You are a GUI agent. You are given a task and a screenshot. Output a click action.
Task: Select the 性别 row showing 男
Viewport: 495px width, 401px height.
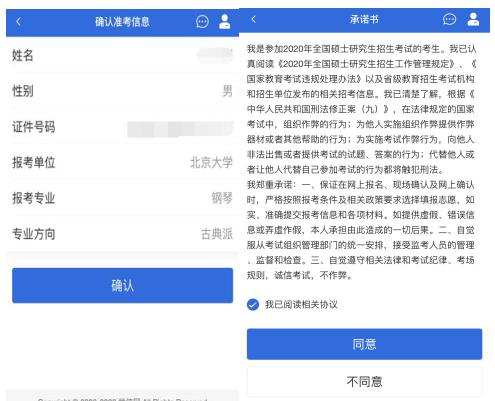tap(122, 91)
